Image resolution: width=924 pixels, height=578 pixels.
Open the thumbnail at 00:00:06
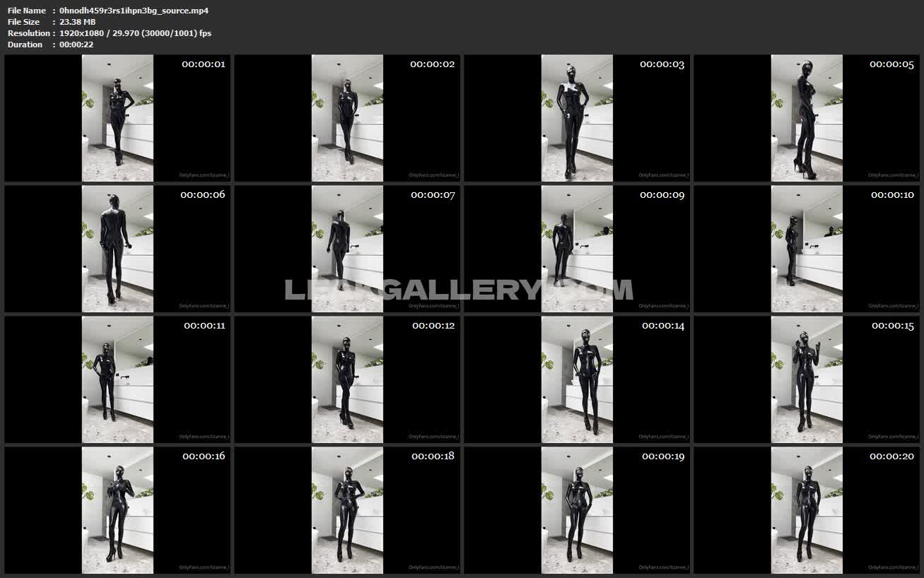pos(117,249)
